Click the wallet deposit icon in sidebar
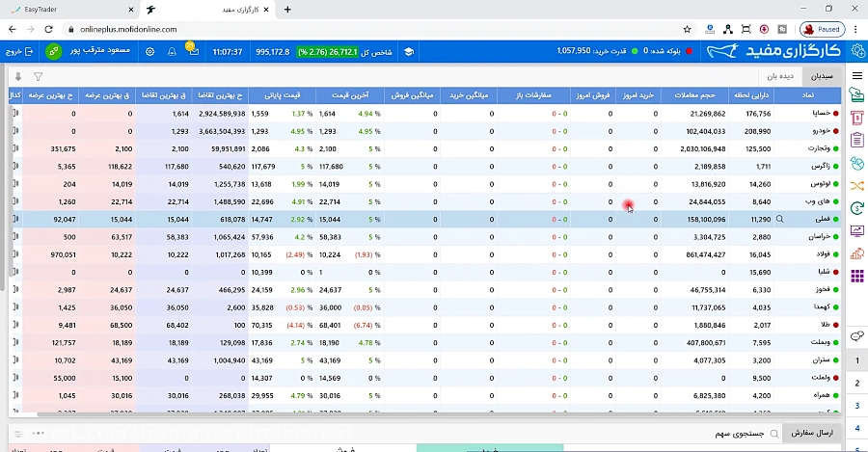 pyautogui.click(x=857, y=95)
